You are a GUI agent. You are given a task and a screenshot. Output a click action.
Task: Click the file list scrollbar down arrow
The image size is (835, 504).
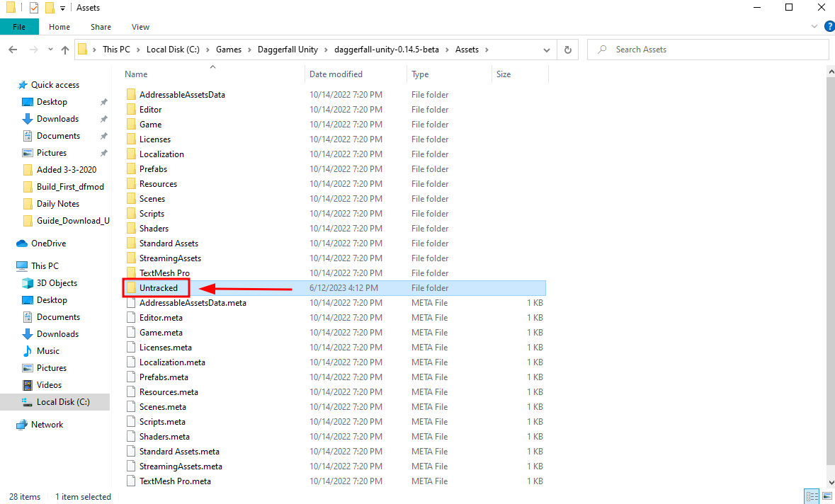click(831, 482)
